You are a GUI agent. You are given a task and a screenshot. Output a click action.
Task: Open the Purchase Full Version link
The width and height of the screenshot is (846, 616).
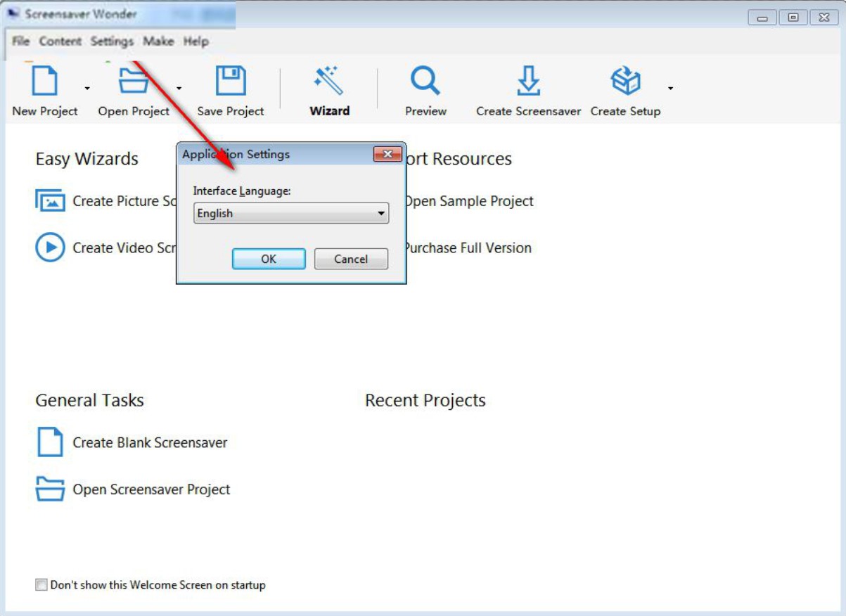(468, 248)
